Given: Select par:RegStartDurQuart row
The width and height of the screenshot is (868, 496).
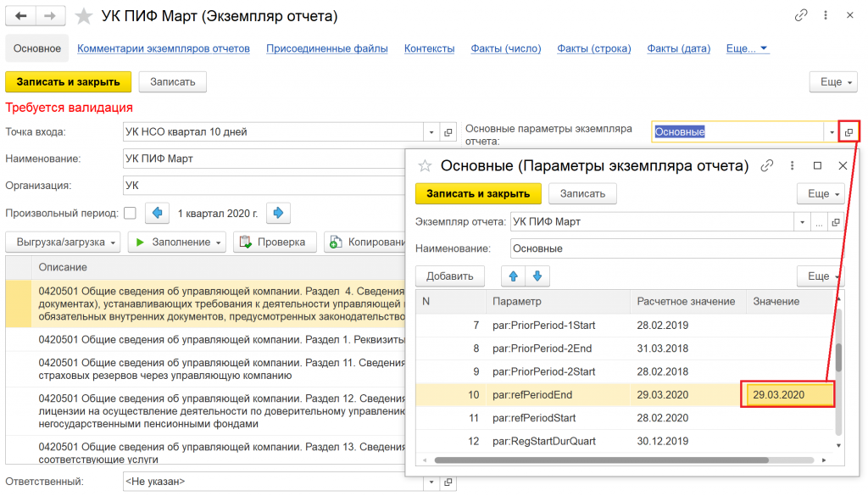Looking at the screenshot, I should click(626, 441).
